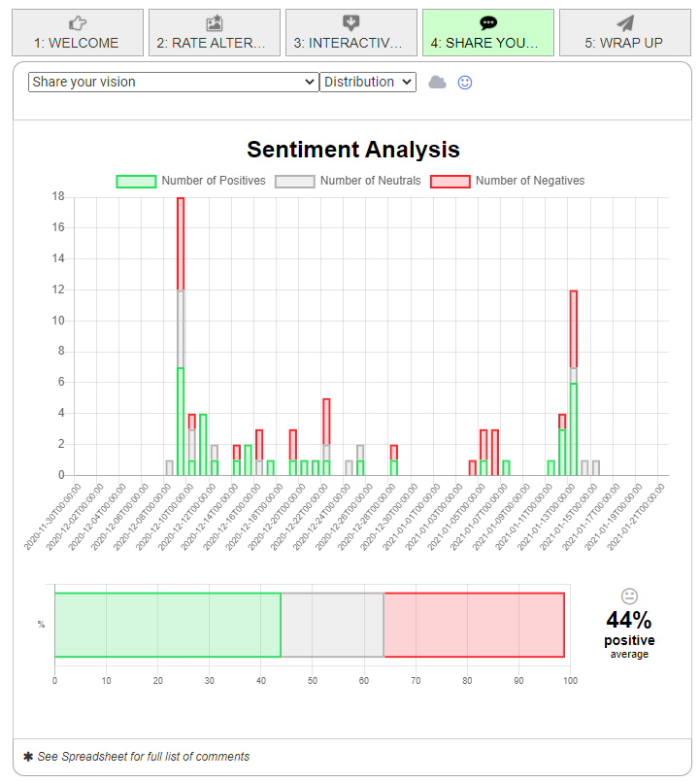The height and width of the screenshot is (783, 700).
Task: Open the 5: Wrap Up tab
Action: (624, 39)
